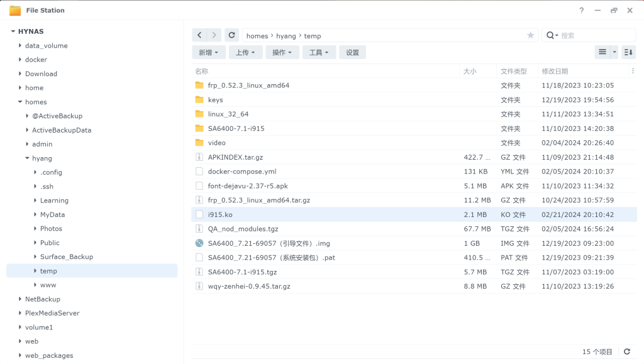Open the column options three-dot menu
Image resolution: width=644 pixels, height=364 pixels.
click(632, 71)
